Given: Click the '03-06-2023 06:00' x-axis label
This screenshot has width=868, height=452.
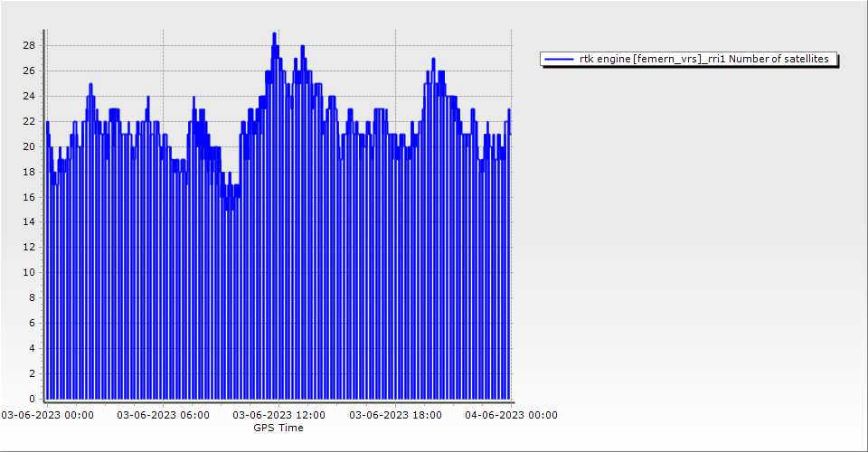Looking at the screenshot, I should click(x=163, y=415).
